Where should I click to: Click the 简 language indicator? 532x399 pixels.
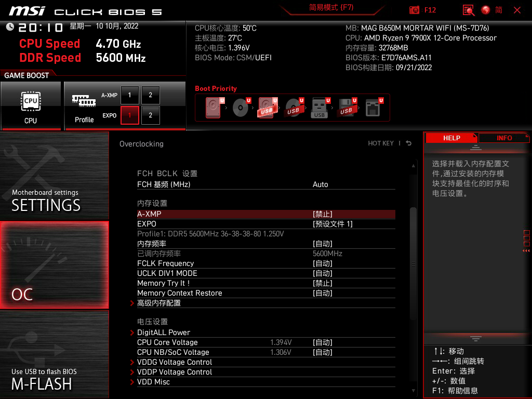click(x=499, y=10)
